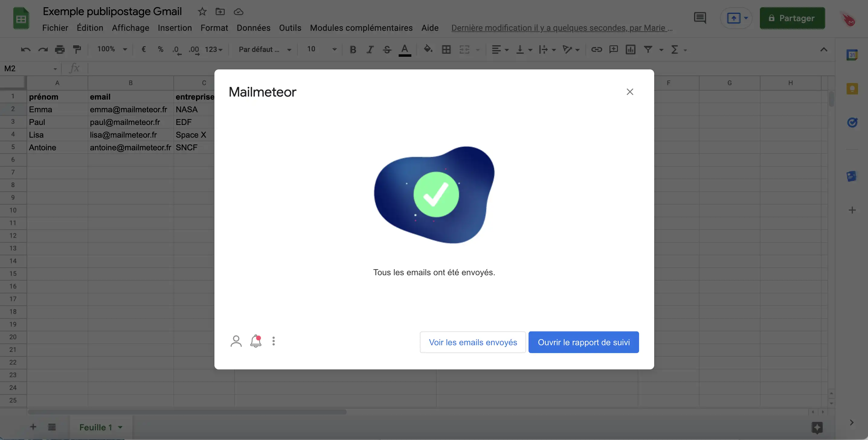The width and height of the screenshot is (868, 440).
Task: Click the horizontal scrollbar in the sheet
Action: tap(187, 412)
